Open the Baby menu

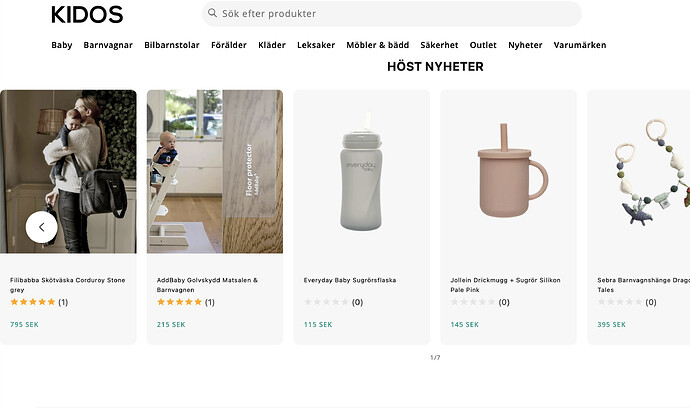tap(62, 45)
